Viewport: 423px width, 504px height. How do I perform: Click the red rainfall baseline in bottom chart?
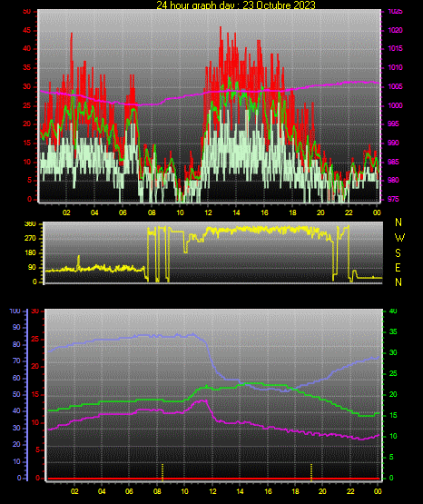tap(213, 479)
